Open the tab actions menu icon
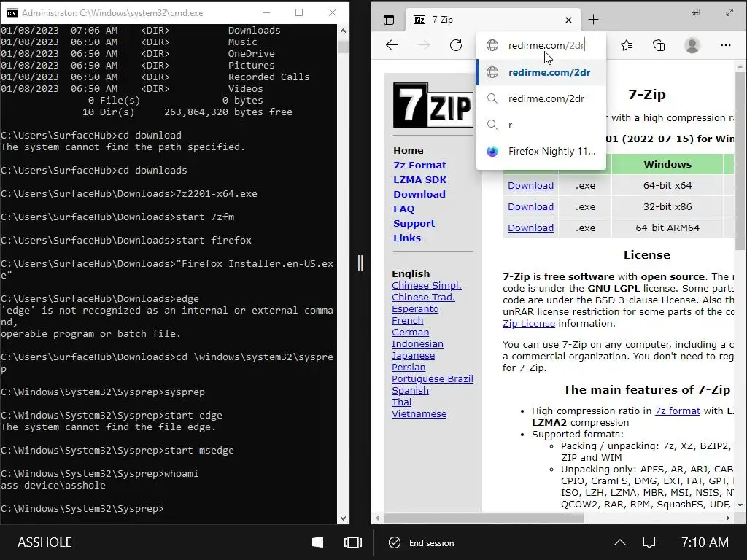747x560 pixels. 389,20
